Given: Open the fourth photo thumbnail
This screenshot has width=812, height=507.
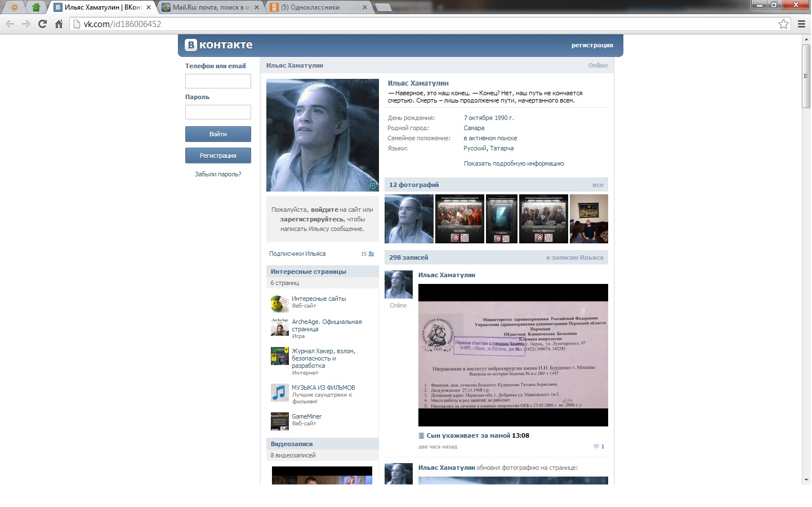Looking at the screenshot, I should (543, 219).
